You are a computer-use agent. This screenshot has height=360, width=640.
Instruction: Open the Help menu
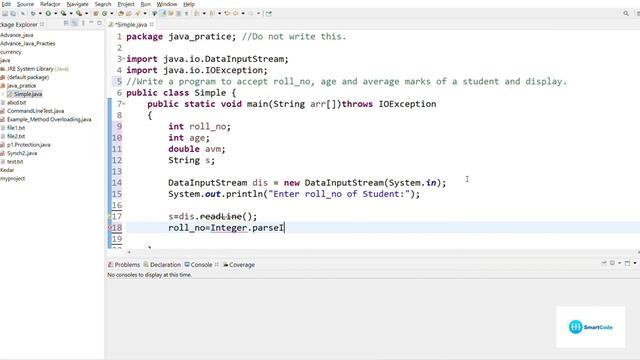pos(189,4)
